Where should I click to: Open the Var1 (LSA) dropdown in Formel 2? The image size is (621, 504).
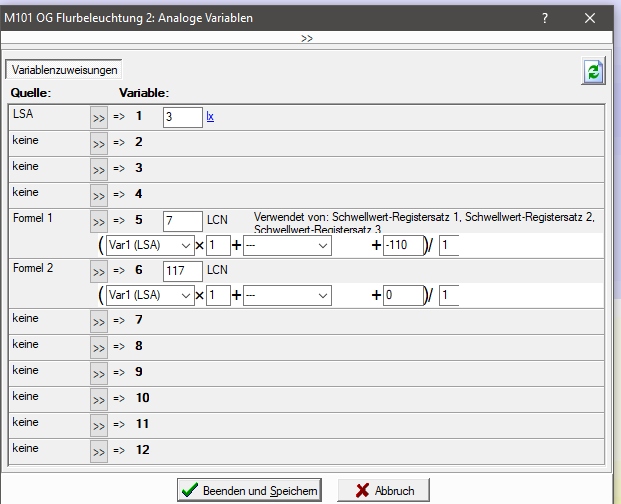tap(149, 295)
